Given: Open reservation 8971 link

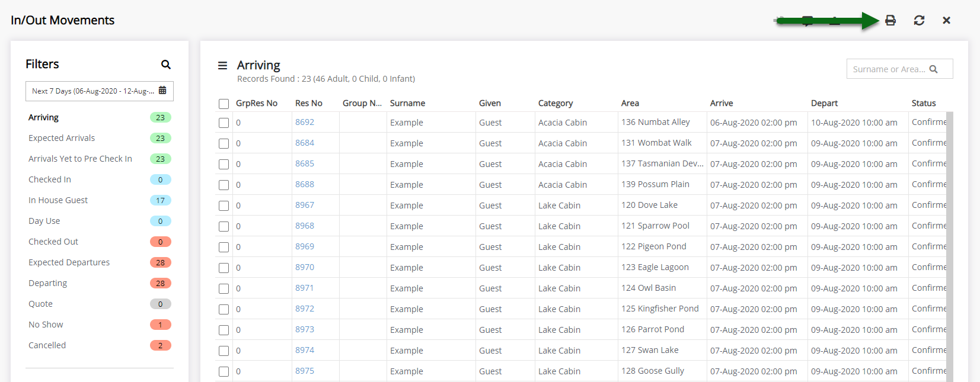Looking at the screenshot, I should (x=305, y=288).
